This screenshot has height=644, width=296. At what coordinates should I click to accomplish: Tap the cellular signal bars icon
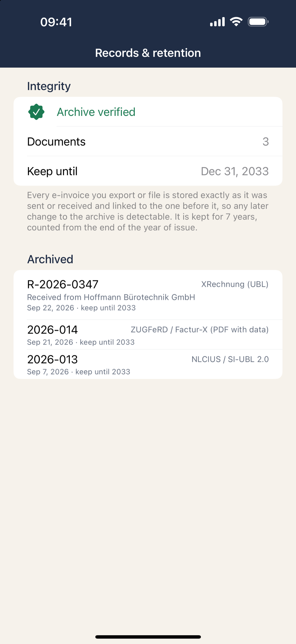pyautogui.click(x=217, y=22)
